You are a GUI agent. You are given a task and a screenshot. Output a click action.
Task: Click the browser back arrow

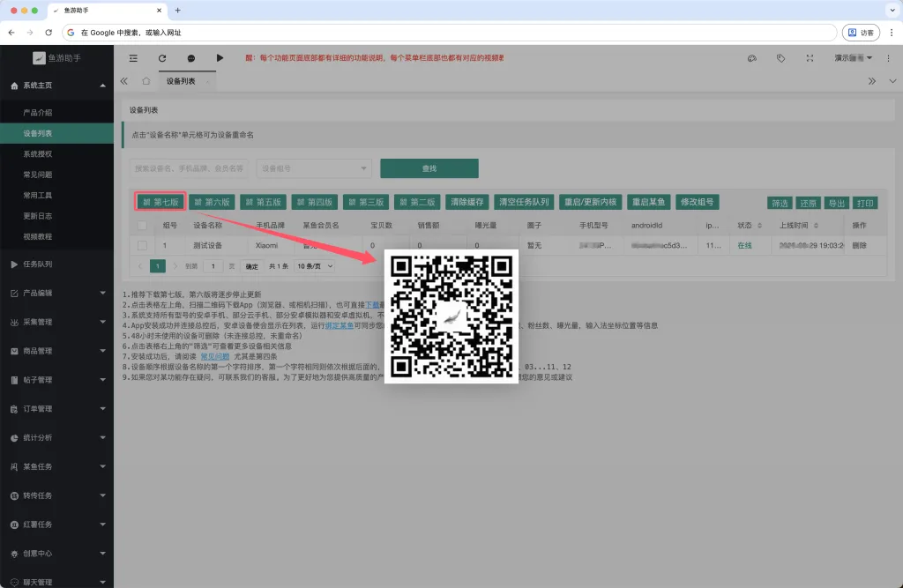click(11, 33)
